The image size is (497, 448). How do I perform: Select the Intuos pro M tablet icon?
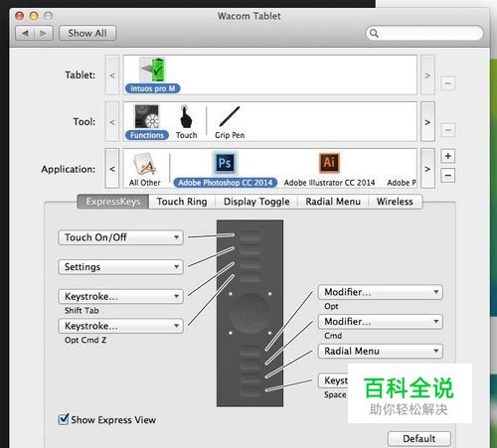[152, 70]
